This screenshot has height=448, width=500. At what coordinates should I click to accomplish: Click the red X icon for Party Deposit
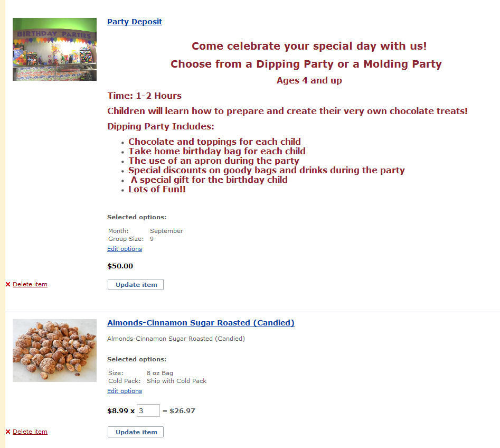pyautogui.click(x=8, y=284)
